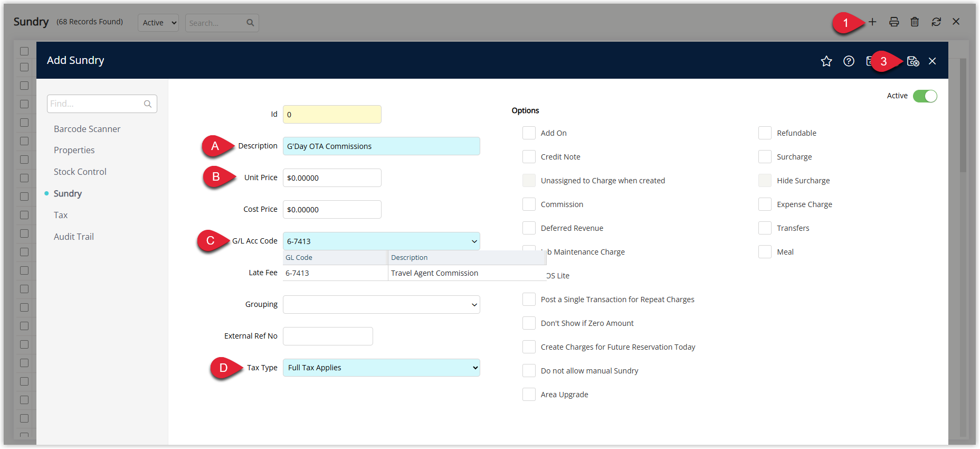
Task: Open Barcode Scanner in the side menu
Action: pos(87,129)
